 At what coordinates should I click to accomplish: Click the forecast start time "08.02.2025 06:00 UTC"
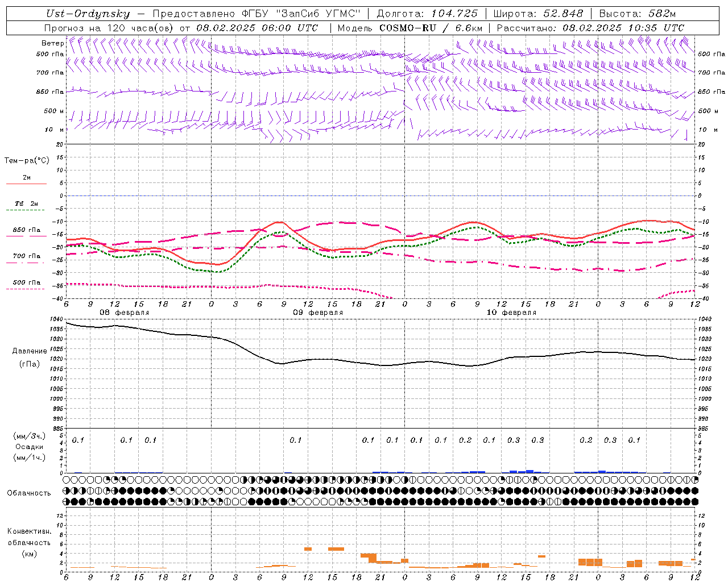pyautogui.click(x=257, y=28)
